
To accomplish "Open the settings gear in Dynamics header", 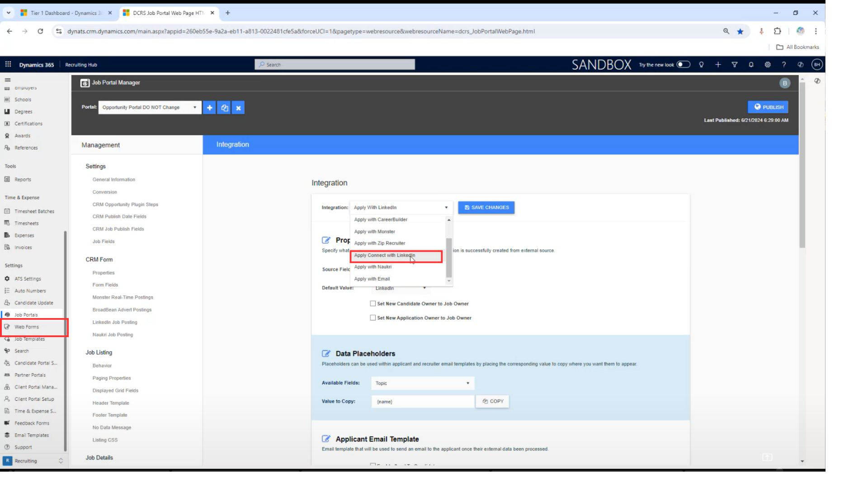I will coord(768,65).
